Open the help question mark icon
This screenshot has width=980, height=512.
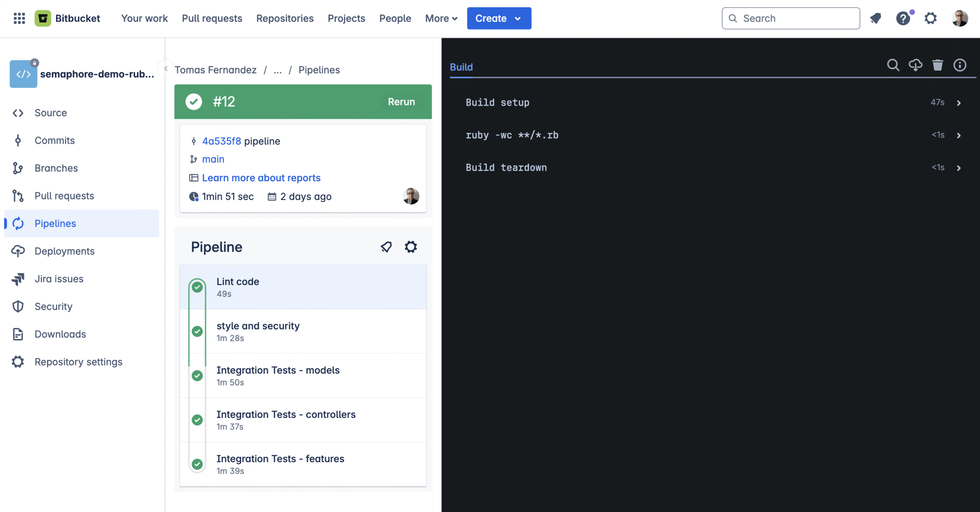[x=903, y=18]
